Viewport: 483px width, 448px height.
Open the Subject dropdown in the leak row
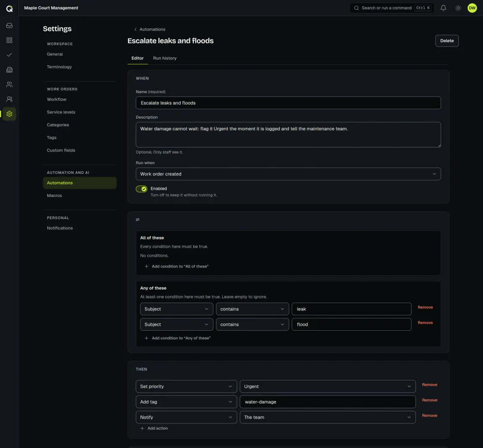[x=176, y=309]
